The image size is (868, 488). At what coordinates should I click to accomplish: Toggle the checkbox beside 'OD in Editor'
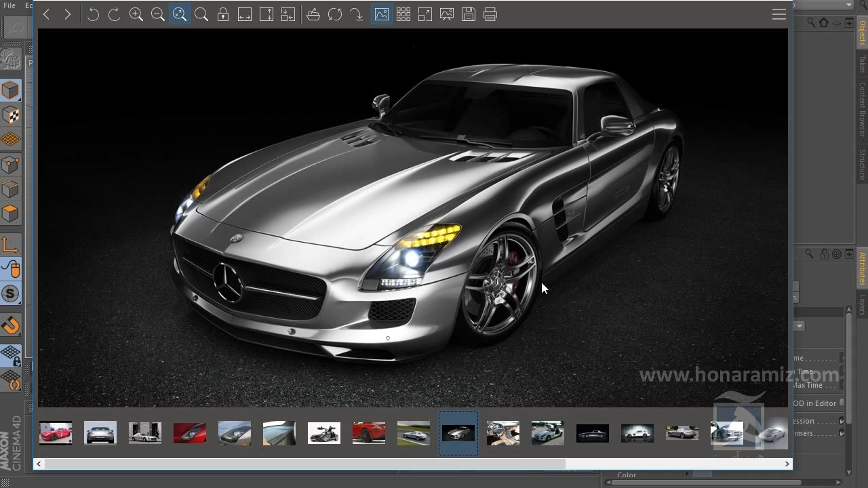click(842, 403)
